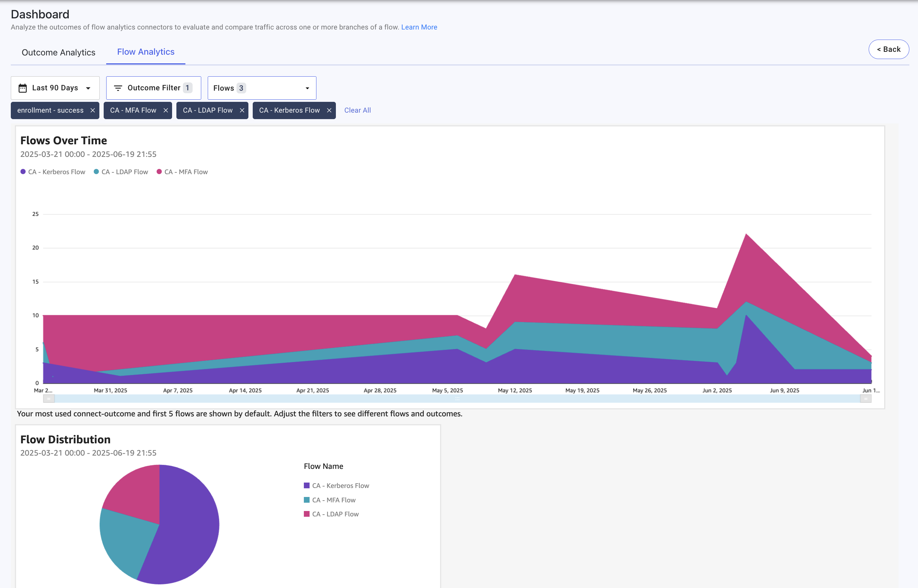
Task: Click right handle of chart range bar
Action: pyautogui.click(x=865, y=399)
